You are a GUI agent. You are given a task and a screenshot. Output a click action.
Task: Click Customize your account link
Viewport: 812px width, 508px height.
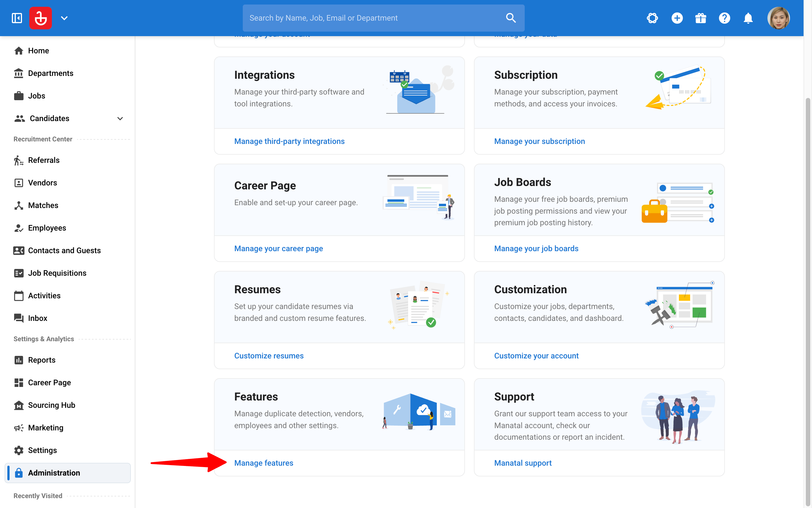[x=536, y=356]
